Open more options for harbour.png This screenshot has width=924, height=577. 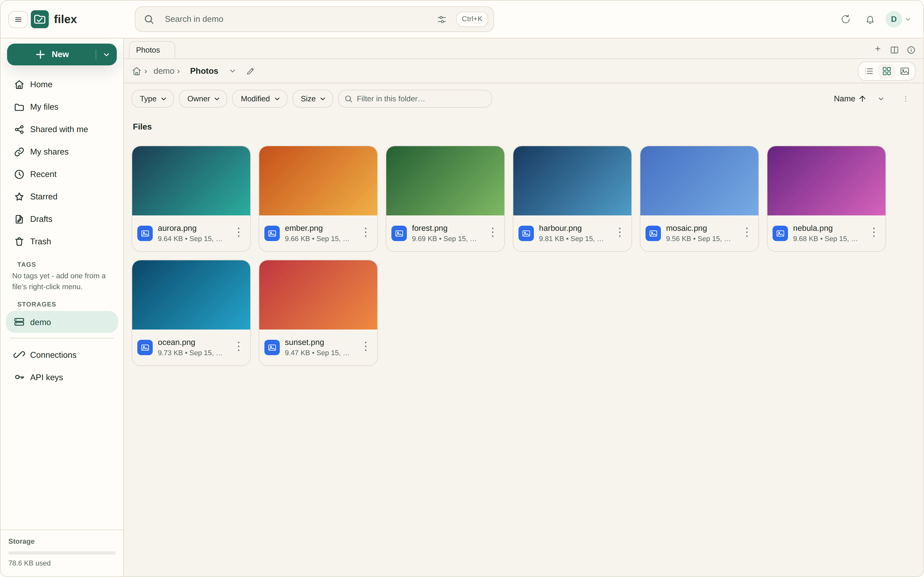click(x=619, y=232)
